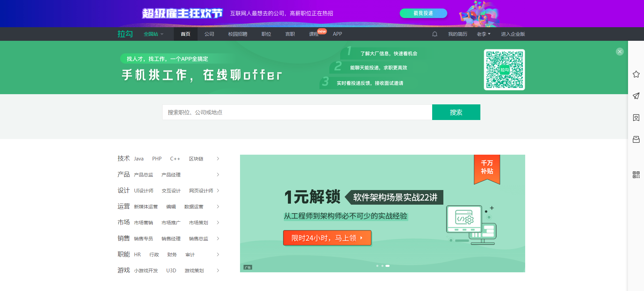This screenshot has height=291, width=644.
Task: Open the 课程 nav tab
Action: coord(314,34)
